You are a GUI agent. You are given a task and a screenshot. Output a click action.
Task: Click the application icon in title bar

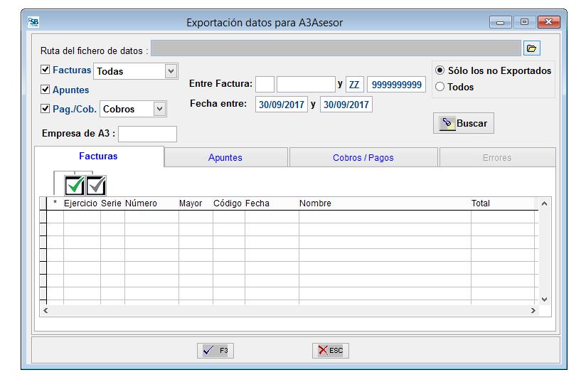[33, 22]
